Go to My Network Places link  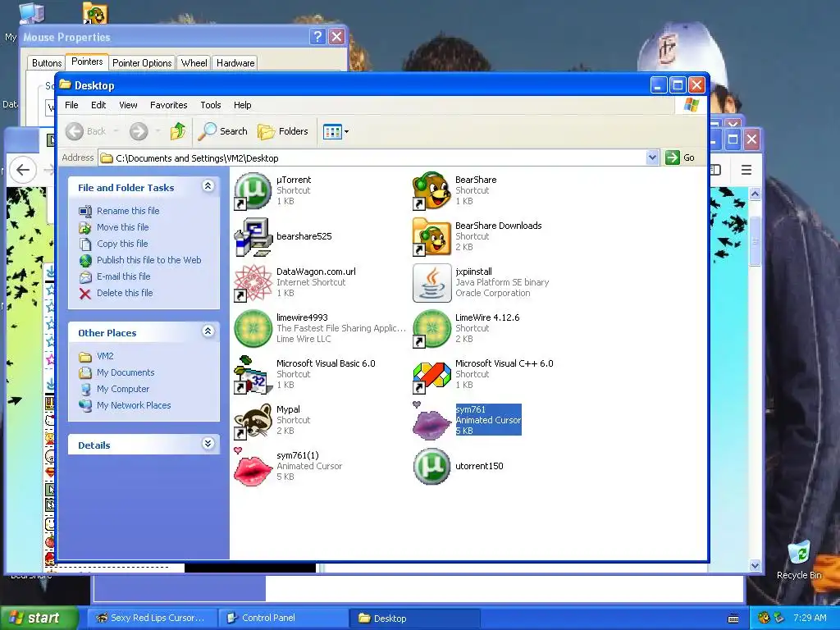click(134, 405)
